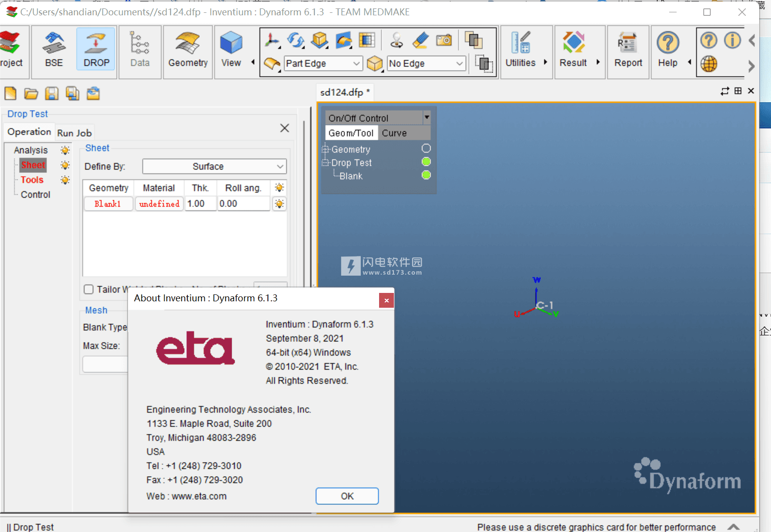The height and width of the screenshot is (532, 771).
Task: Open the Part Edge dropdown
Action: pos(324,64)
